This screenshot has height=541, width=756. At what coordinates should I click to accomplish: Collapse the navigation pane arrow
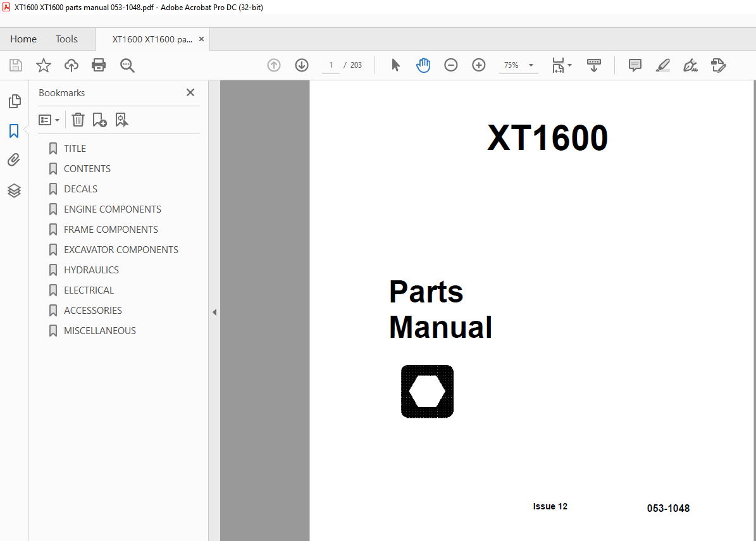(214, 313)
